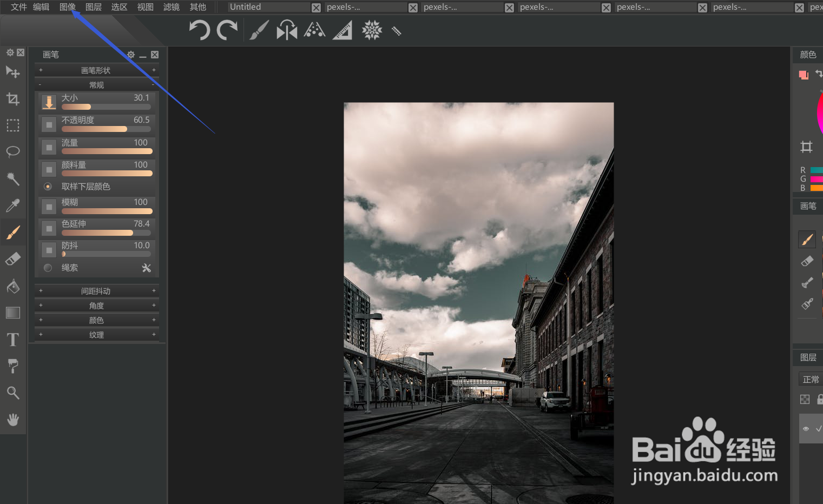Expand the 角度 section
823x504 pixels.
coord(97,306)
